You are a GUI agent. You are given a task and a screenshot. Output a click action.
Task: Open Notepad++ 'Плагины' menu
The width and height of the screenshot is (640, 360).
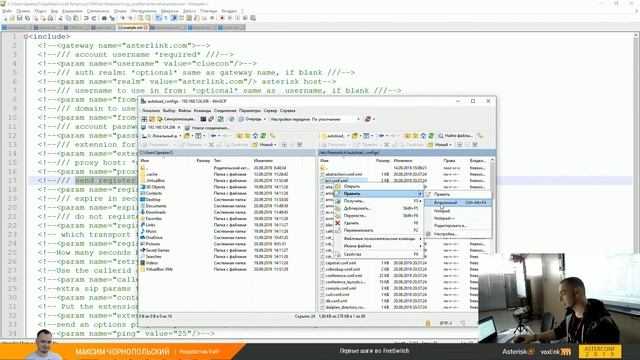(209, 11)
